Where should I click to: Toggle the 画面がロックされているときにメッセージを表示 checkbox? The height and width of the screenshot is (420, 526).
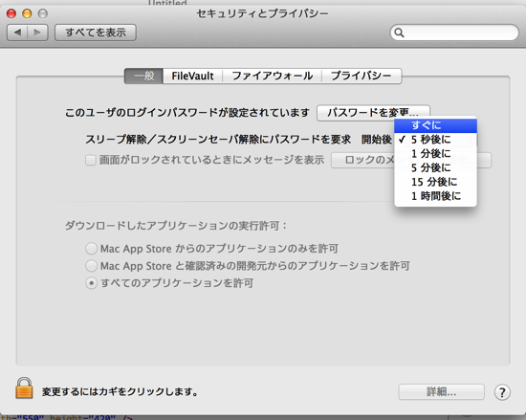(91, 160)
